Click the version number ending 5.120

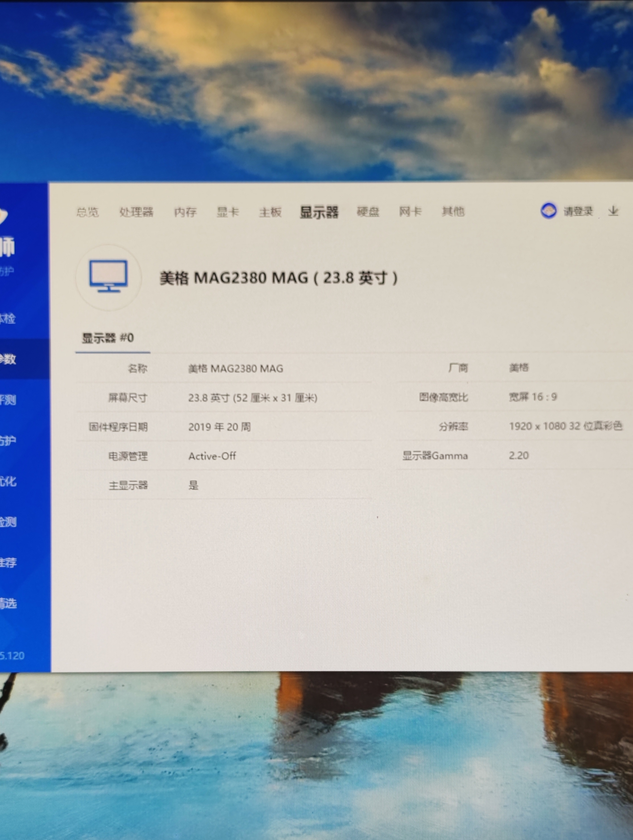(12, 656)
